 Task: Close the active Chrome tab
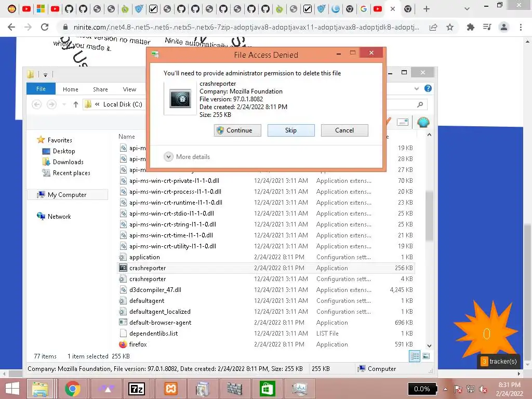pyautogui.click(x=393, y=9)
